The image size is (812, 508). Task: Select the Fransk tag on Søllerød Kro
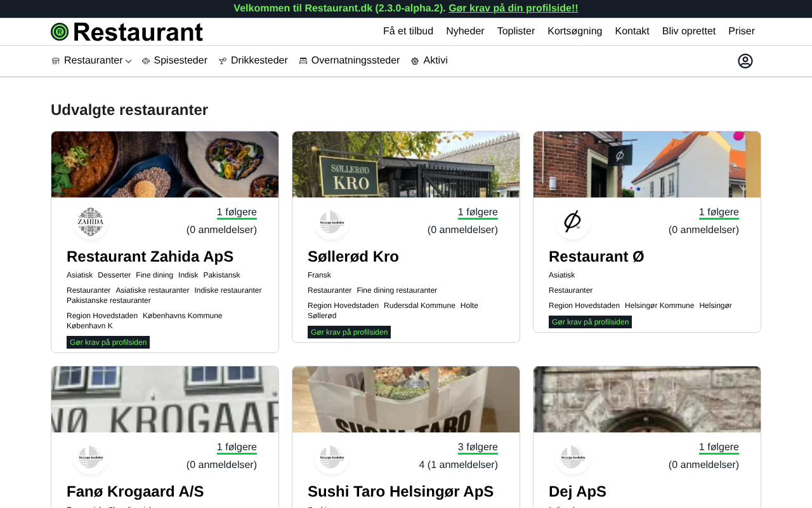pos(319,275)
